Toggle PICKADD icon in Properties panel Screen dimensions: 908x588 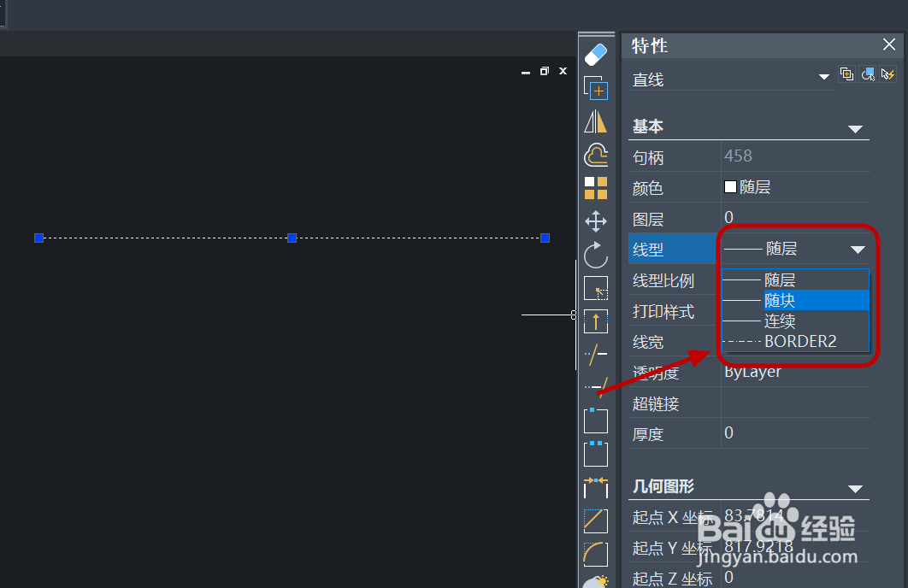pos(846,74)
